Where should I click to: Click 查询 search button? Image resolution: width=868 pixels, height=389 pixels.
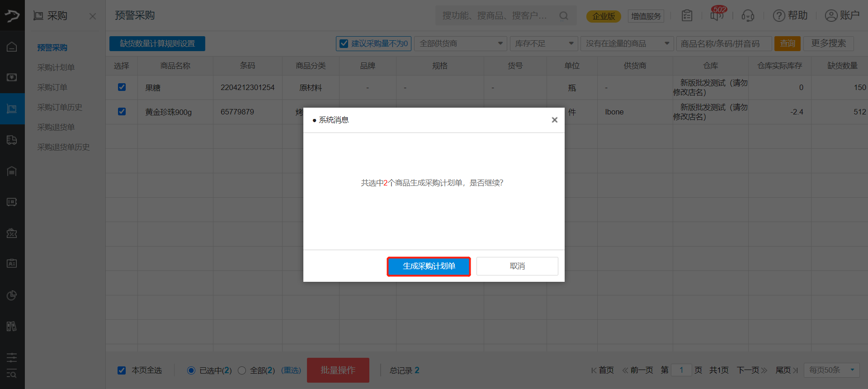point(788,43)
